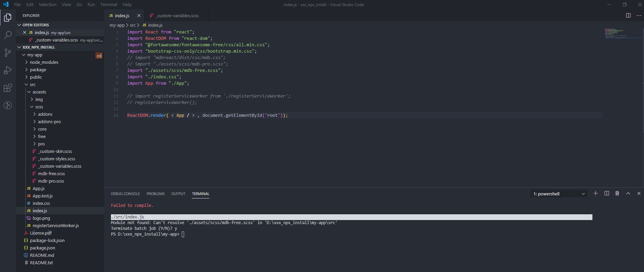Select the Terminal panel tab
This screenshot has width=644, height=272.
[x=201, y=194]
